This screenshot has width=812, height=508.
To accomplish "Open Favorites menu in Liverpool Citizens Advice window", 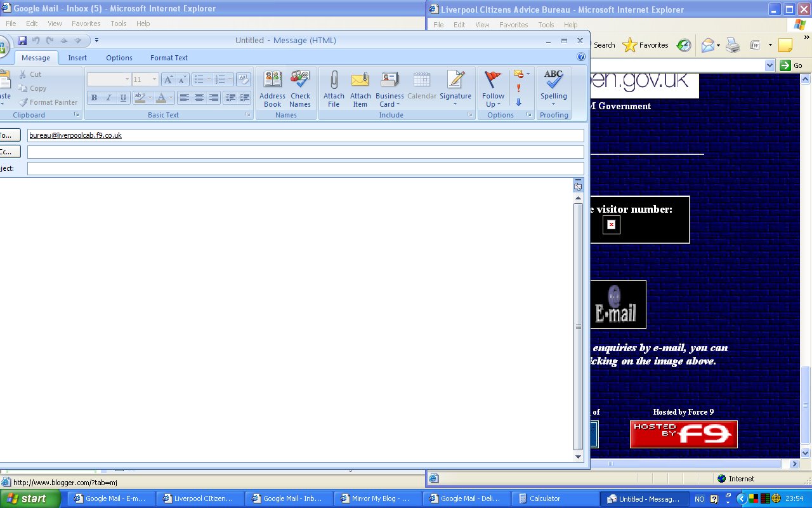I will tap(513, 25).
